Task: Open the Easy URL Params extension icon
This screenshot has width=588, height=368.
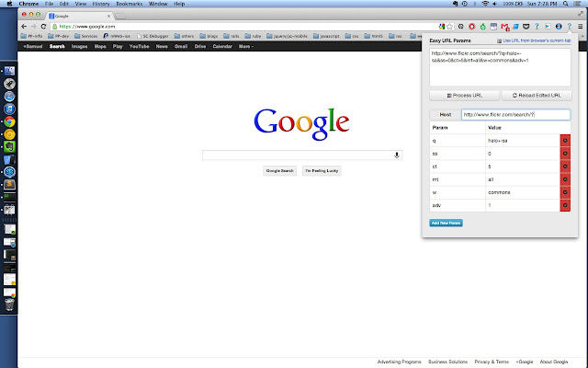Action: (569, 27)
